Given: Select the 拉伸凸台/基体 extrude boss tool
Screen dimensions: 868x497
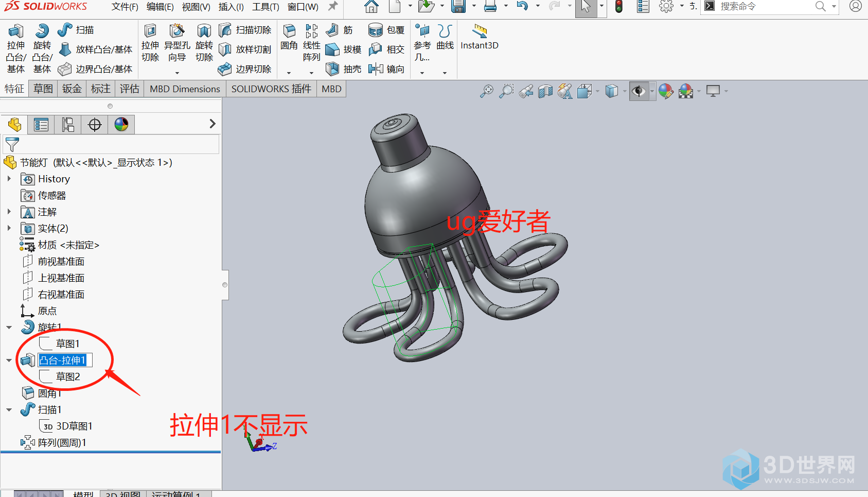Looking at the screenshot, I should [x=15, y=48].
